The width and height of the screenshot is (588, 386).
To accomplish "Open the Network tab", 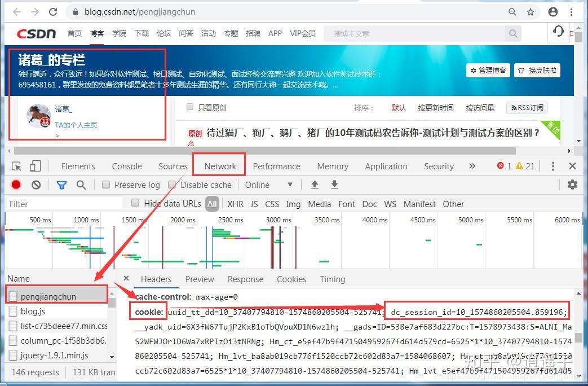I will tap(220, 166).
